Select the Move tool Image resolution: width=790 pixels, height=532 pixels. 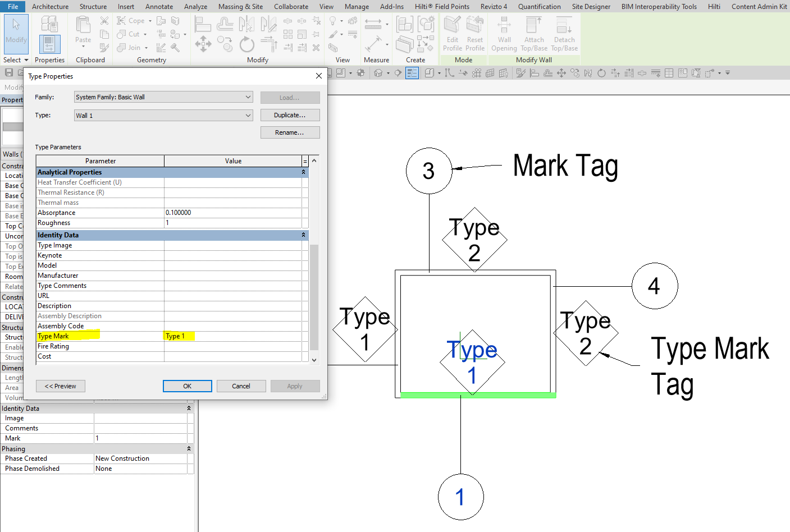point(203,45)
